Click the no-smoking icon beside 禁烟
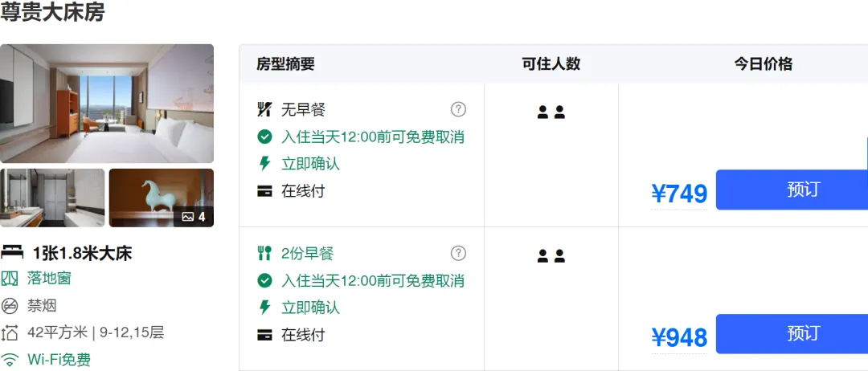This screenshot has width=868, height=371. point(10,305)
